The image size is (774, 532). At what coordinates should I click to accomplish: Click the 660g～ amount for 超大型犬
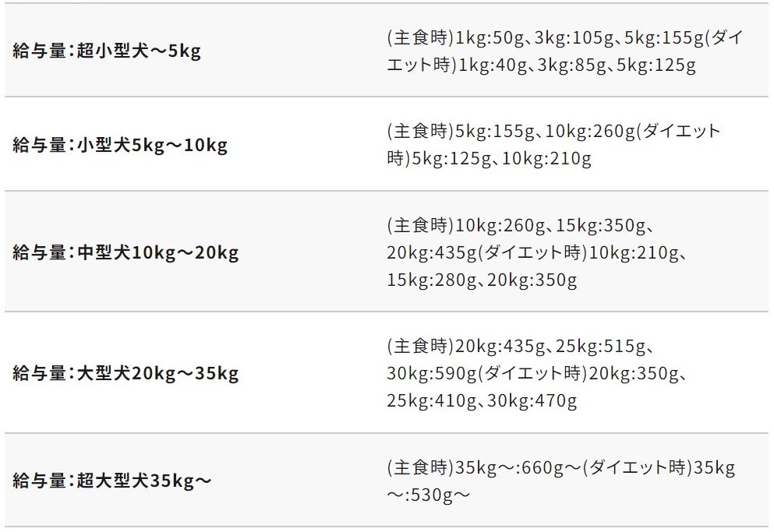pos(546,467)
